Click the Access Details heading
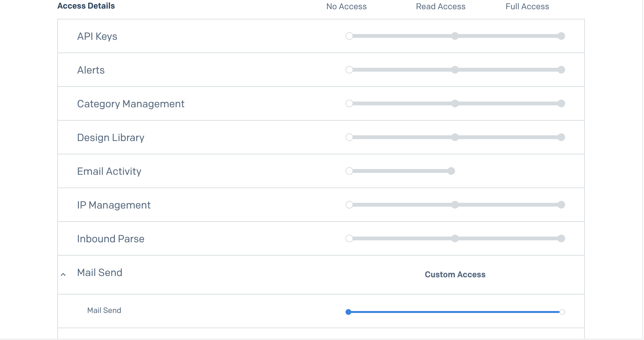 [x=86, y=5]
